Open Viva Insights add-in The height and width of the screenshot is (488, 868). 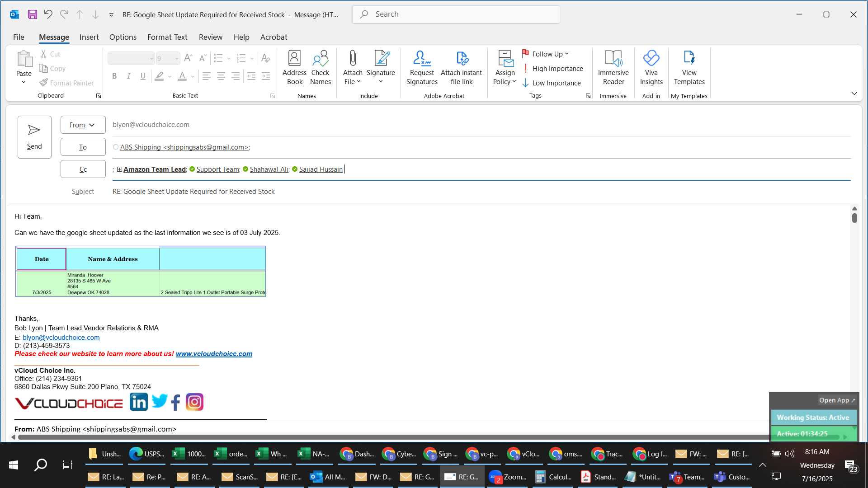(x=651, y=68)
